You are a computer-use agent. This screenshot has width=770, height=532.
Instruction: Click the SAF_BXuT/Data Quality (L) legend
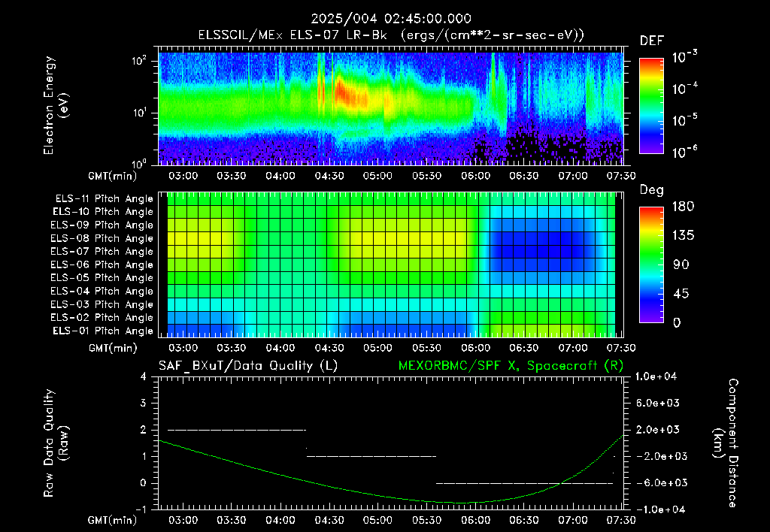(248, 366)
